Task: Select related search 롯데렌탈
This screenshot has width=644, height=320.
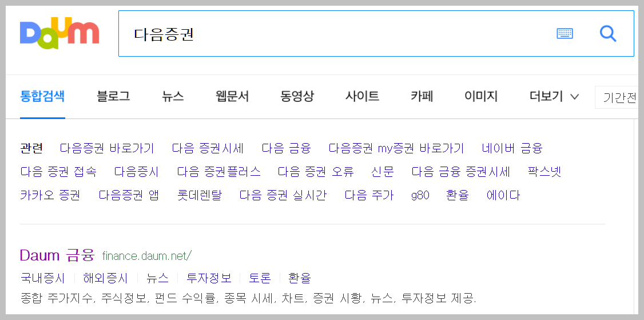Action: [199, 195]
